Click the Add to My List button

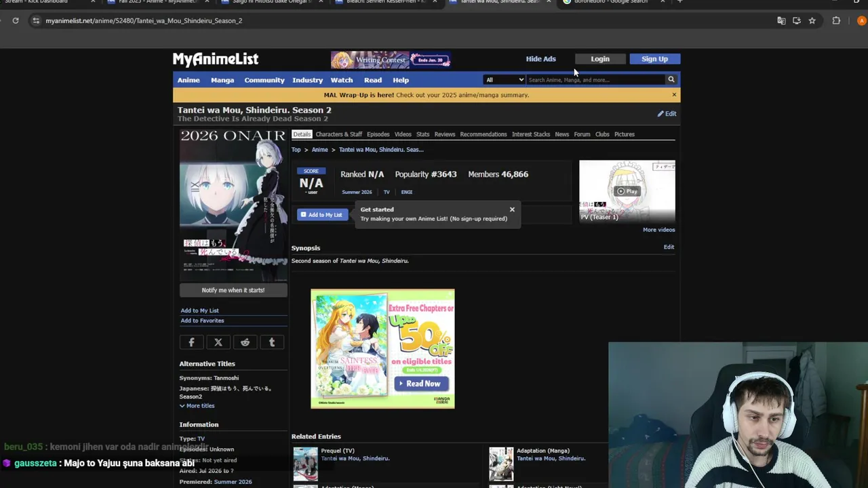(322, 215)
